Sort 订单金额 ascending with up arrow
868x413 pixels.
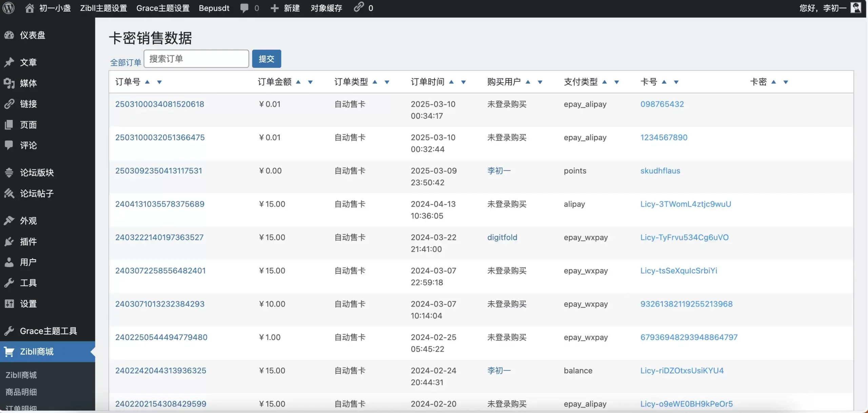coord(298,82)
